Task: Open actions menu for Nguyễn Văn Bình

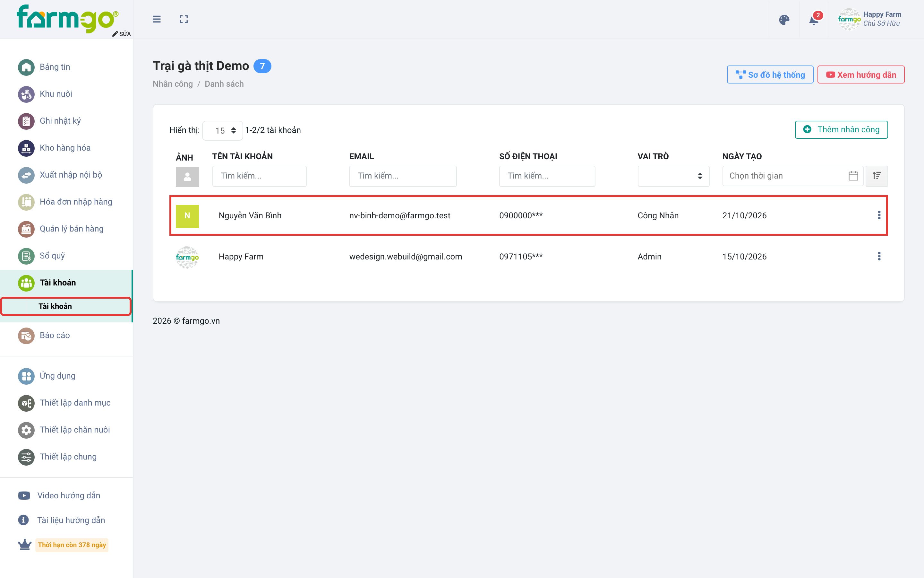Action: (x=879, y=215)
